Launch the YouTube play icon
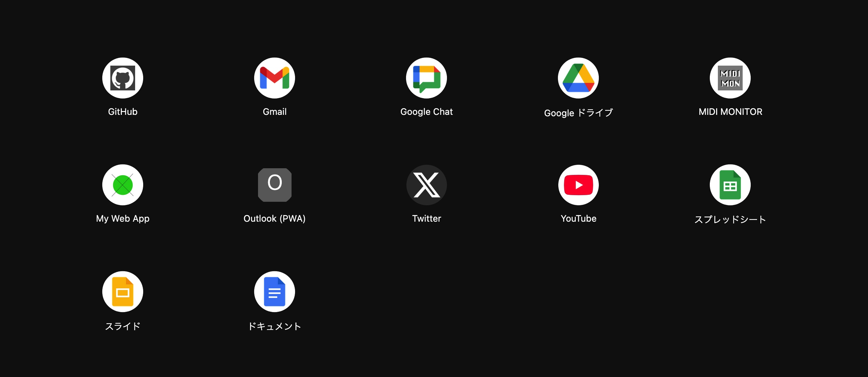The height and width of the screenshot is (377, 868). point(578,185)
